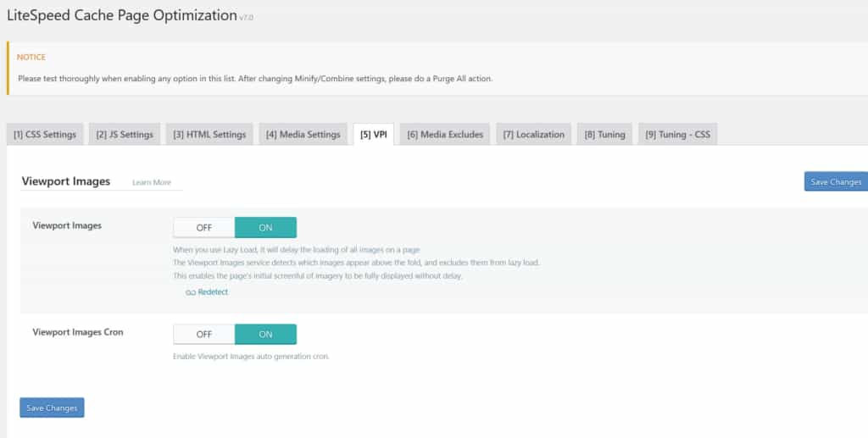Set Viewport Images Cron to ON

(265, 334)
